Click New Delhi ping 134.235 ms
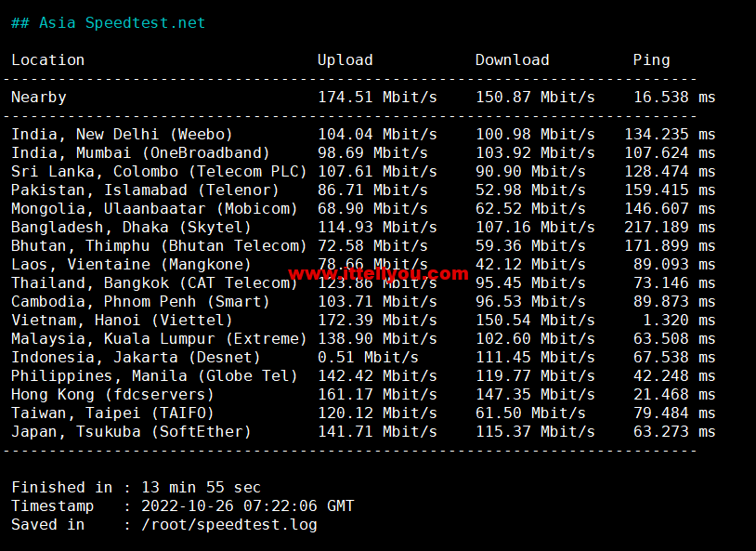The width and height of the screenshot is (756, 551). point(671,134)
